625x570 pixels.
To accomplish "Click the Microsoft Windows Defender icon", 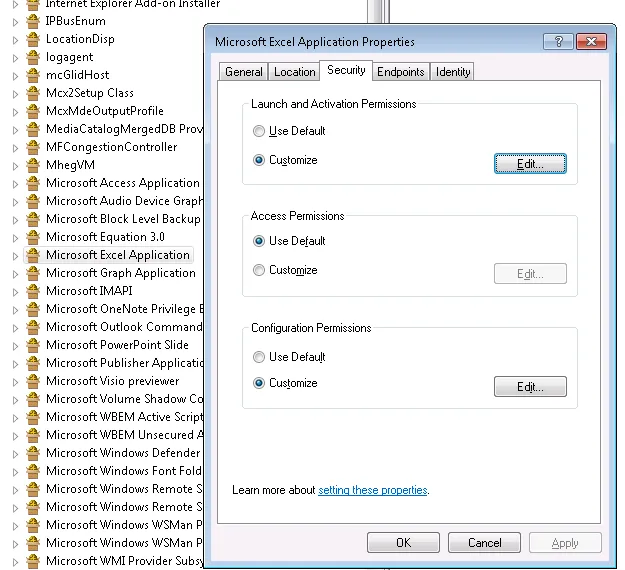I will tap(33, 453).
